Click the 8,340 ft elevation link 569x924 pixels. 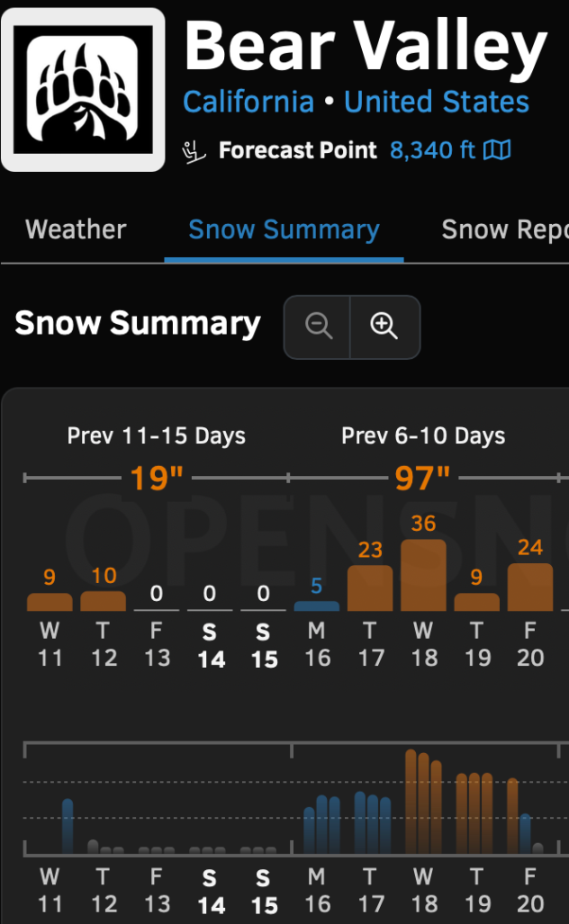coord(432,150)
